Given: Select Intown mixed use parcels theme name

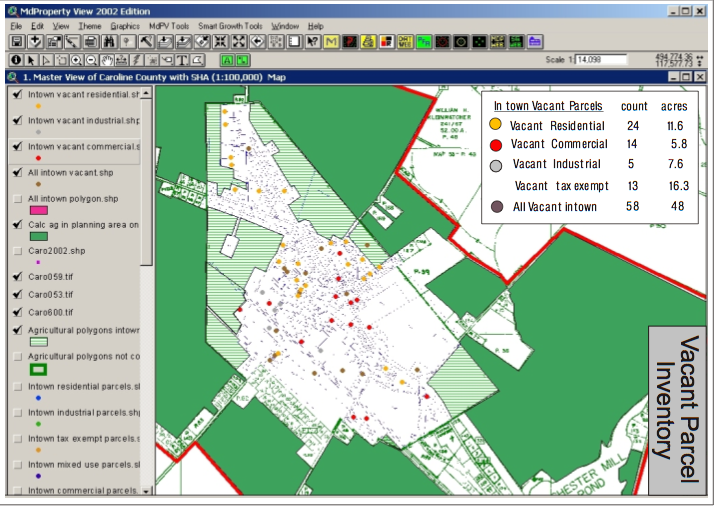Looking at the screenshot, I should 84,465.
